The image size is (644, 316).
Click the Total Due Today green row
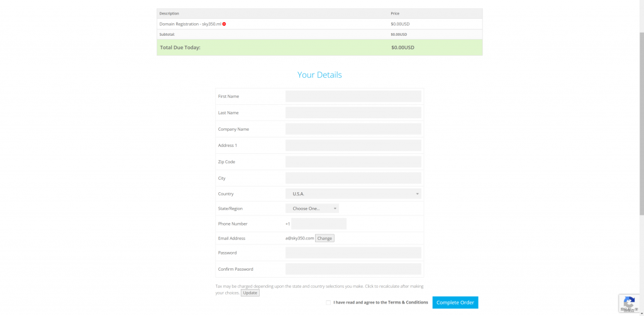[x=319, y=47]
